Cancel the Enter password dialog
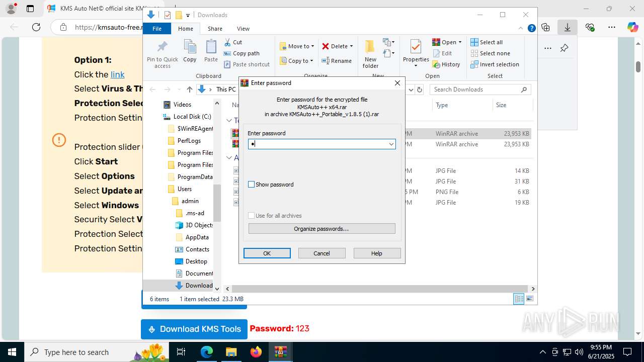644x362 pixels. coord(322,253)
